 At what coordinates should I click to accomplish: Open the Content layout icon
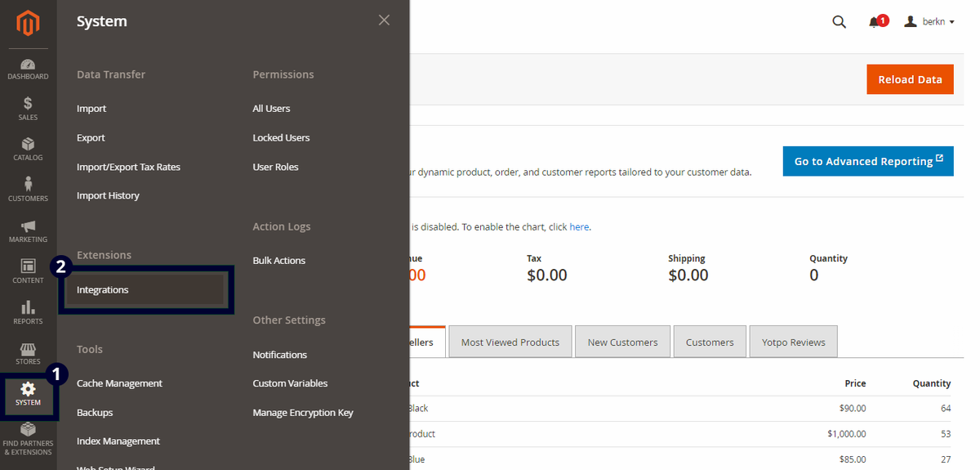[28, 266]
